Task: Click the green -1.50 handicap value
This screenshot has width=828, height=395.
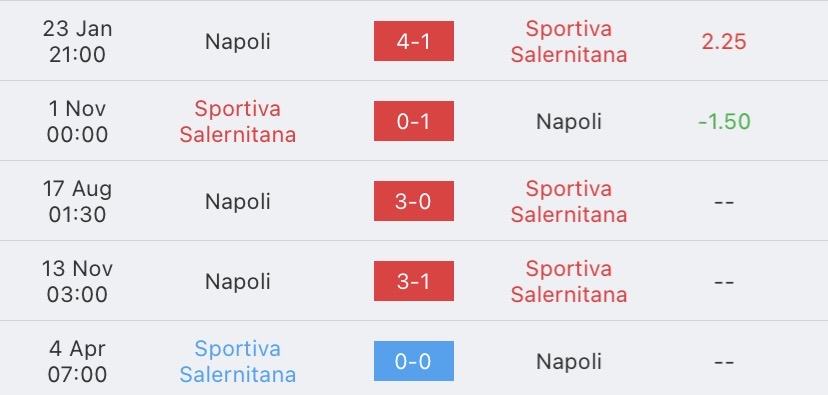Action: [x=724, y=122]
